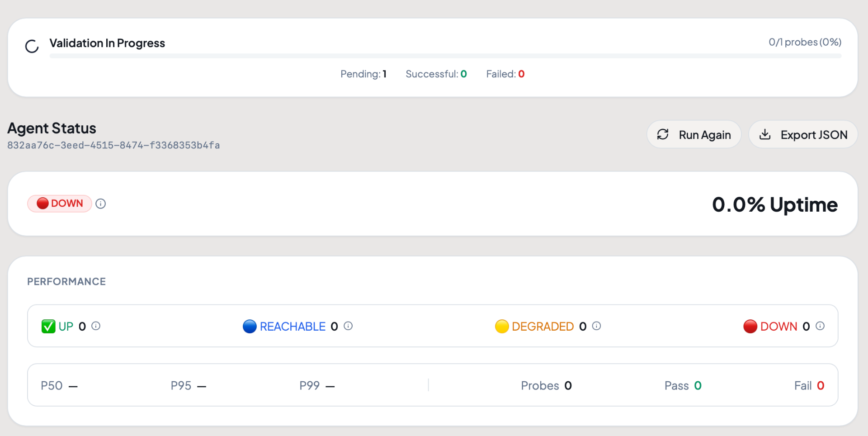Click the info icon next to DEGRADED count
868x436 pixels.
[596, 326]
